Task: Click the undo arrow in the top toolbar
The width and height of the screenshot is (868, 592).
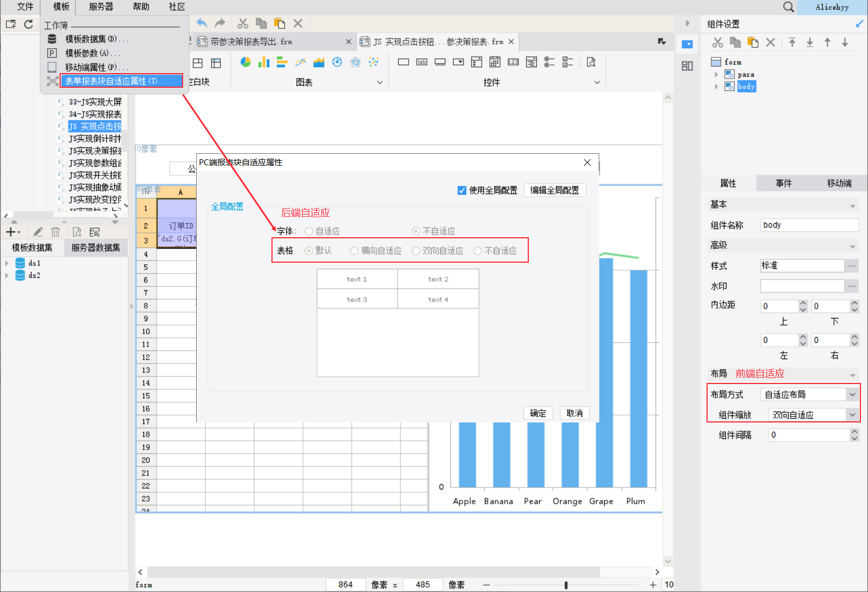Action: [202, 23]
